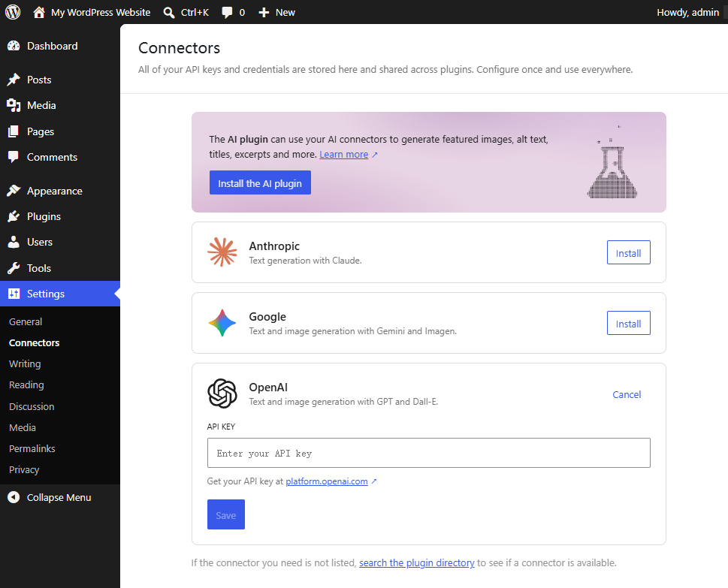Image resolution: width=728 pixels, height=588 pixels.
Task: Select Connectors settings submenu
Action: tap(35, 342)
